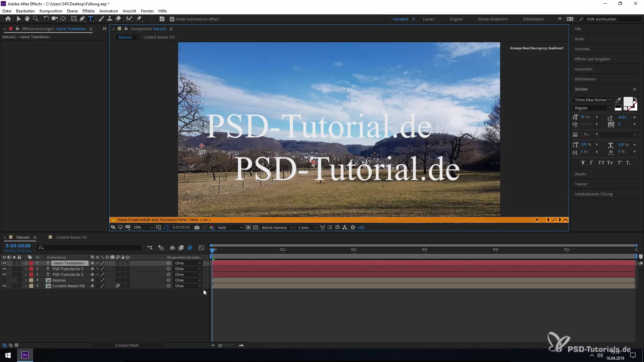Click the show channel RGB icon
Viewport: 644px width, 362px height.
(x=212, y=228)
